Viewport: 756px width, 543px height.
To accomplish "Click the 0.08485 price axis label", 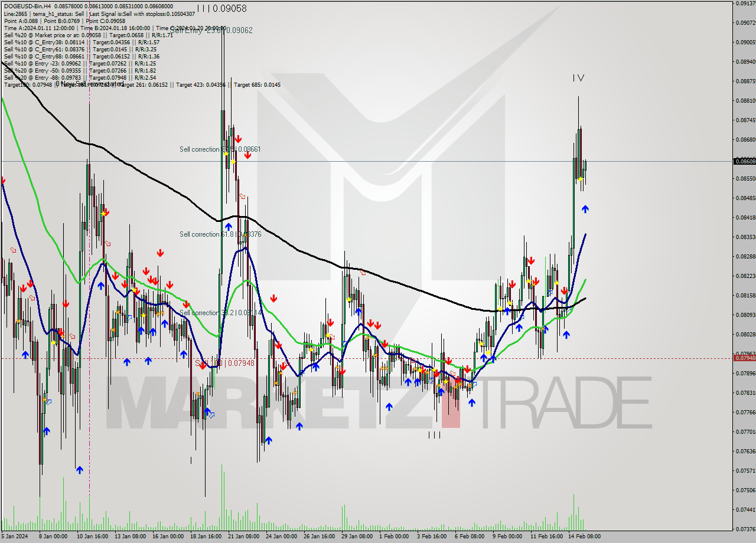I will (745, 198).
